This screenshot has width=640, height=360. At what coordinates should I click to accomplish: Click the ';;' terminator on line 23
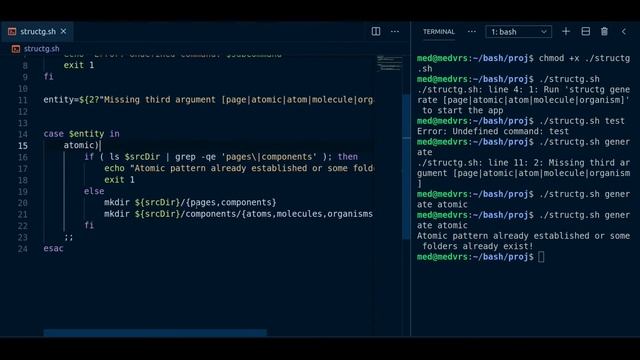pyautogui.click(x=69, y=237)
